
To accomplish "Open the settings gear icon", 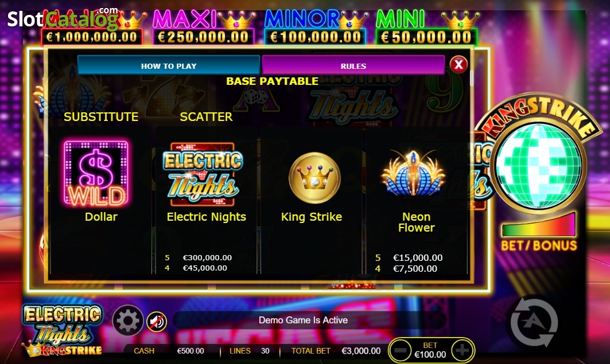I will tap(128, 320).
